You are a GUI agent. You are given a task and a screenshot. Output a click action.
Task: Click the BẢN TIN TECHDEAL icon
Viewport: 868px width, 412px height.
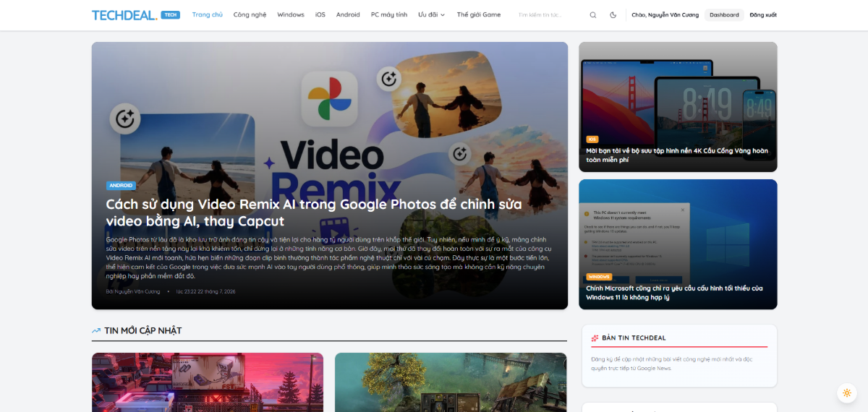[x=595, y=338]
